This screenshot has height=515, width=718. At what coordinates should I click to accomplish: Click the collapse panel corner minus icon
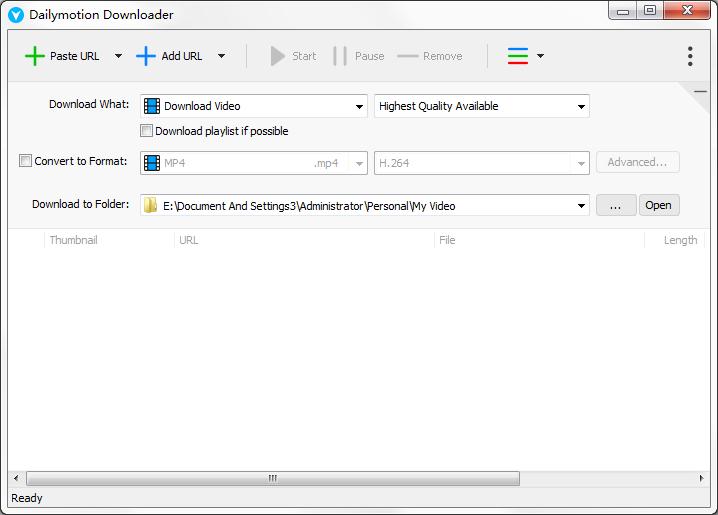(700, 92)
